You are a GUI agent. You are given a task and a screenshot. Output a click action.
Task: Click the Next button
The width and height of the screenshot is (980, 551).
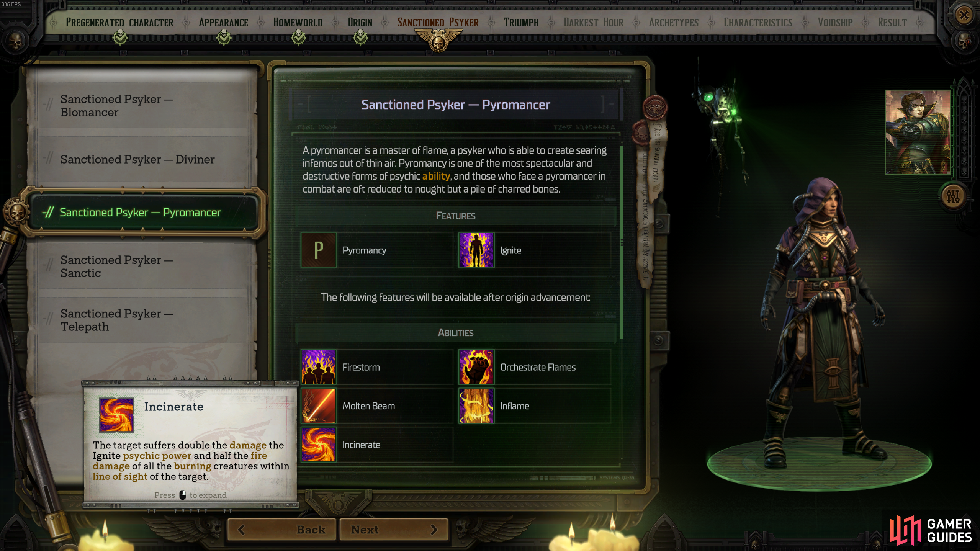click(394, 530)
